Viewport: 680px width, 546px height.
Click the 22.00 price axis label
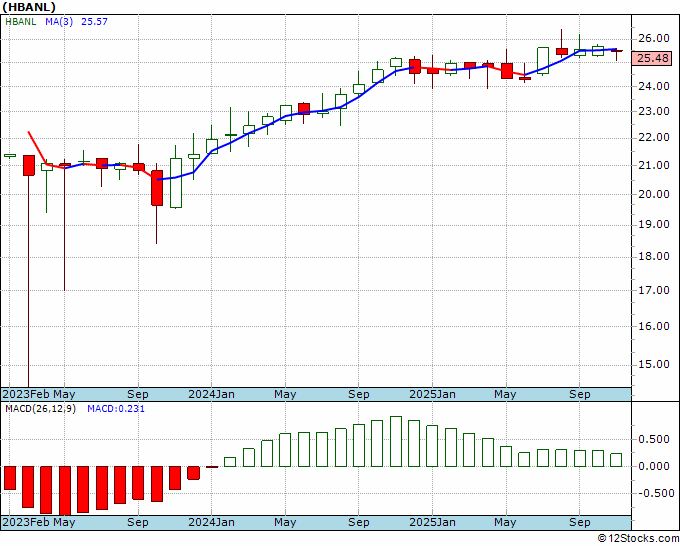(654, 137)
